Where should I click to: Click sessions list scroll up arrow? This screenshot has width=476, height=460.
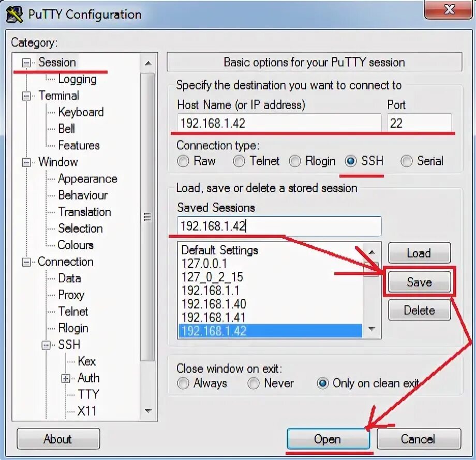click(371, 252)
